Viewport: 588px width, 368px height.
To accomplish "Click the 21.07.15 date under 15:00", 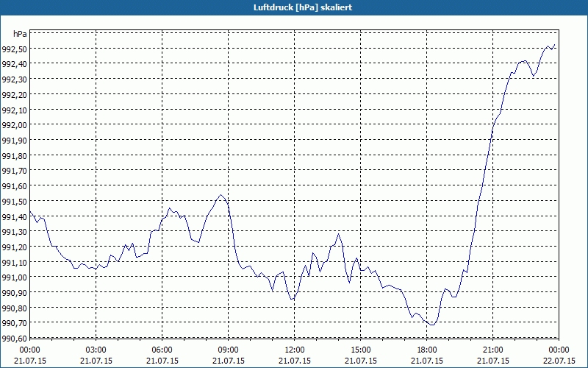I will tap(361, 361).
